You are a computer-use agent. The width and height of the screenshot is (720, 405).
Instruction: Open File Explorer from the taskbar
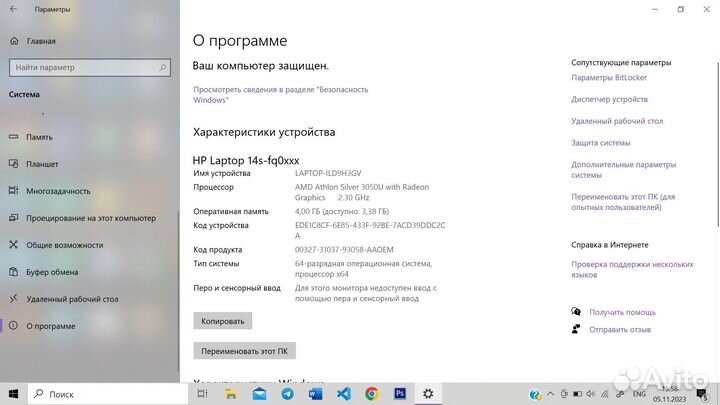(x=231, y=394)
